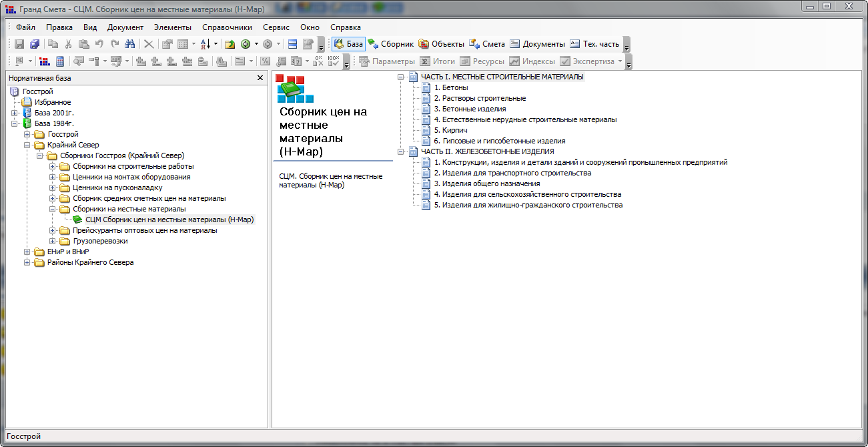The height and width of the screenshot is (447, 868).
Task: Click the calculator icon in second toolbar
Action: [x=60, y=61]
